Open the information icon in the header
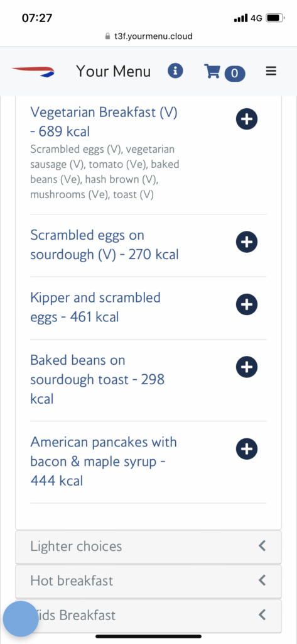Screen dimensions: 297x644 pyautogui.click(x=175, y=70)
